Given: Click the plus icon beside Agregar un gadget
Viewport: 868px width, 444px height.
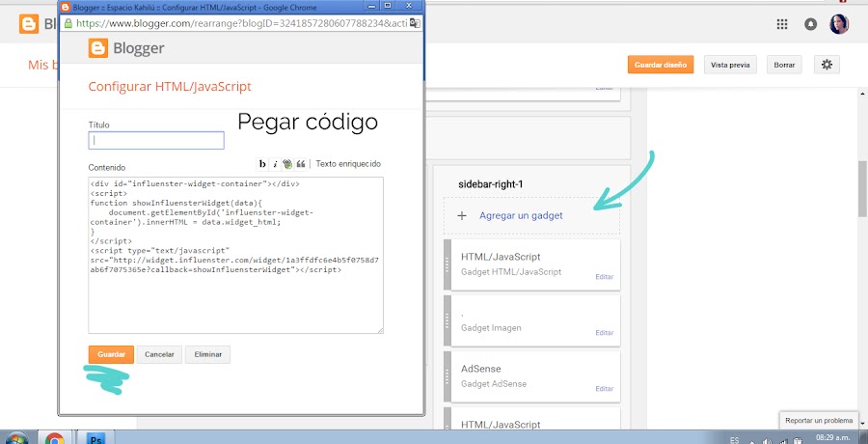Looking at the screenshot, I should coord(462,215).
